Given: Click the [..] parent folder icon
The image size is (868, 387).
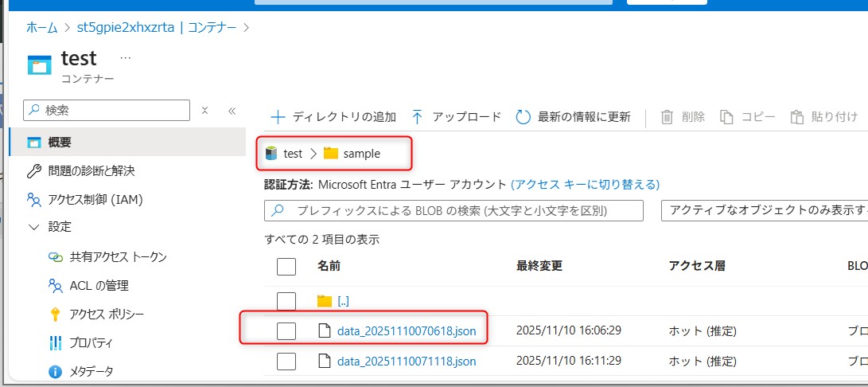Looking at the screenshot, I should point(325,301).
